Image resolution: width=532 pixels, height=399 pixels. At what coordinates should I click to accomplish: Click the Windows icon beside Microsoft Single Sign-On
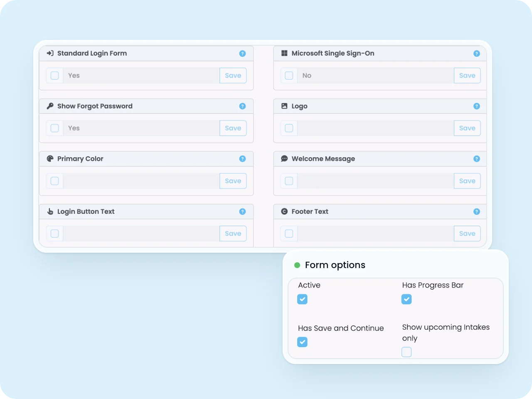click(x=284, y=53)
